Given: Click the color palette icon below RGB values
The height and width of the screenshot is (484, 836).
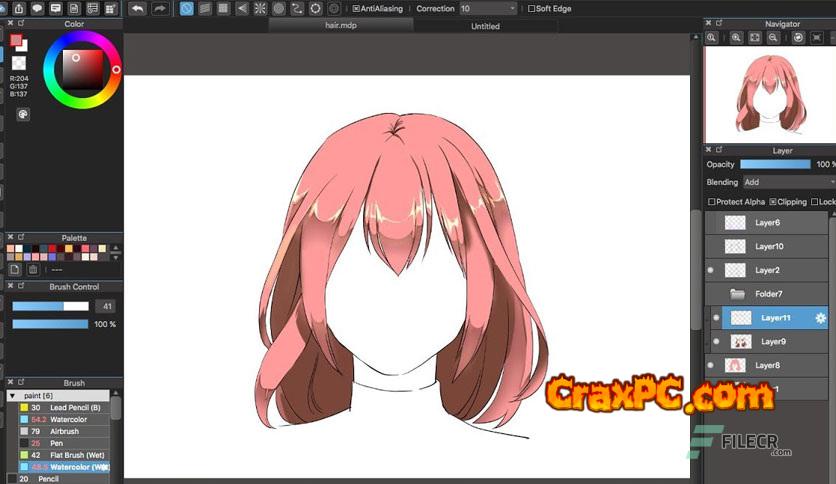Looking at the screenshot, I should coord(22,114).
